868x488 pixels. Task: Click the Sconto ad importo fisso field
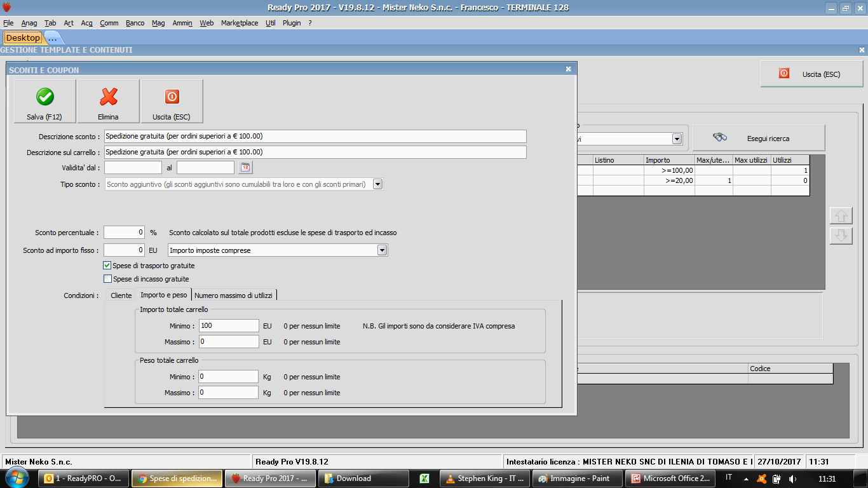(125, 250)
